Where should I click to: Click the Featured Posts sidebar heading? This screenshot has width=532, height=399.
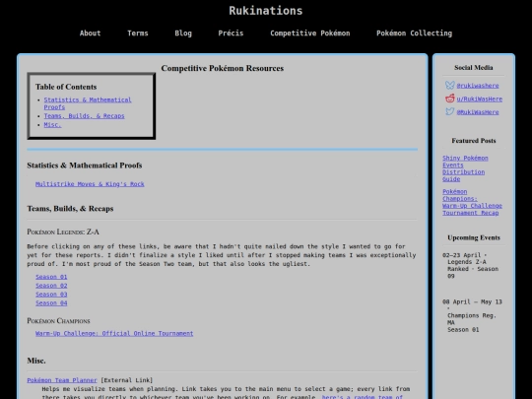click(x=474, y=141)
